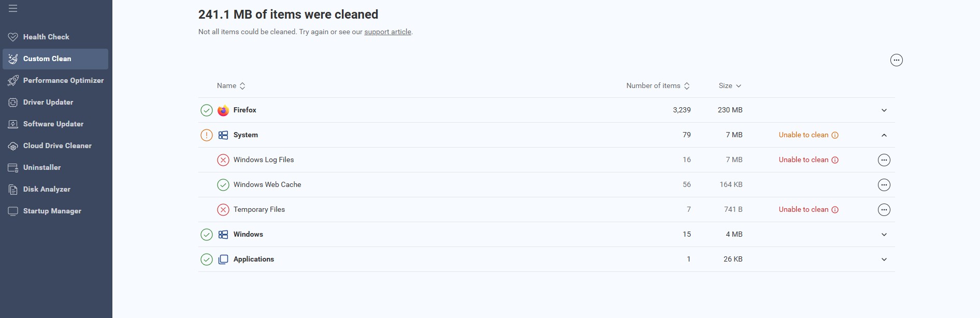Click the Firefox logo icon
Screen dimensions: 980x318
tap(223, 110)
